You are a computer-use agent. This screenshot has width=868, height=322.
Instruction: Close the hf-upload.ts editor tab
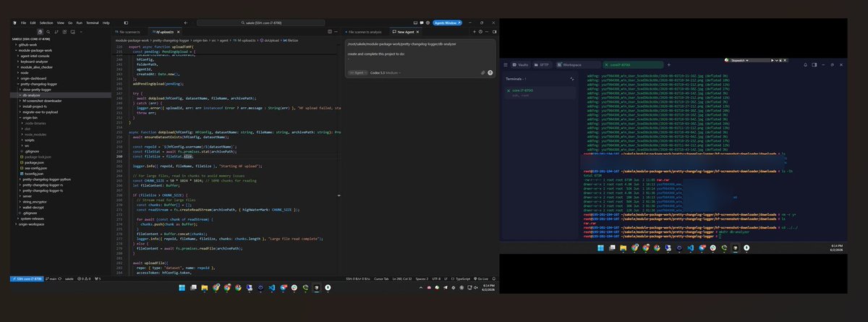point(179,32)
